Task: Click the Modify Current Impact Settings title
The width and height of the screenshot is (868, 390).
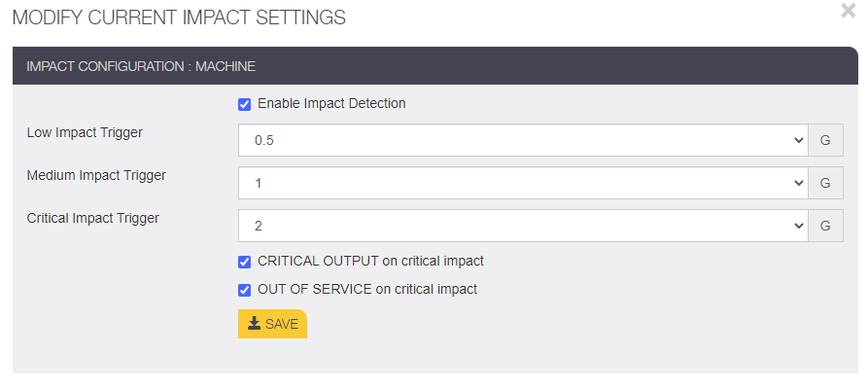Action: point(179,18)
